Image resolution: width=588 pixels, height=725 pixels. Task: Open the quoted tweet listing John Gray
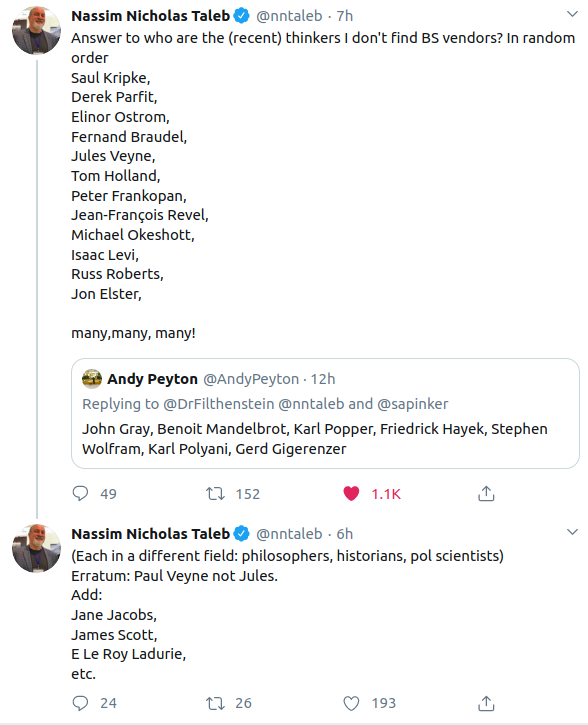tap(325, 413)
